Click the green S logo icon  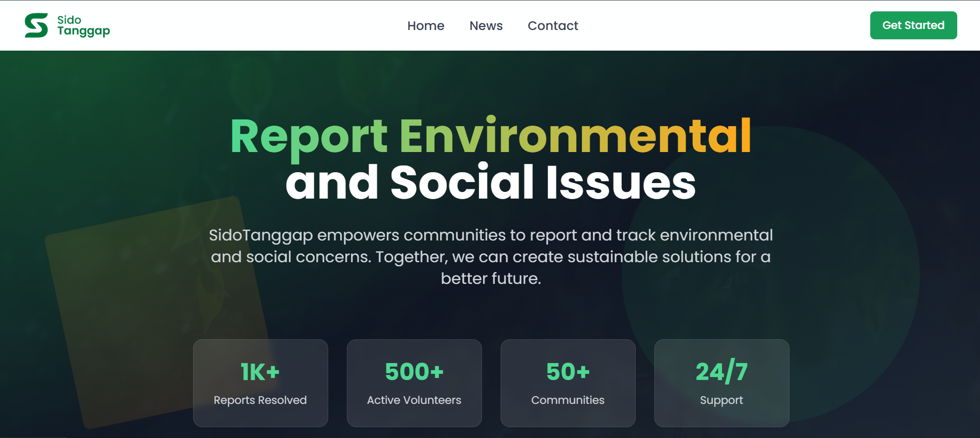click(x=36, y=25)
